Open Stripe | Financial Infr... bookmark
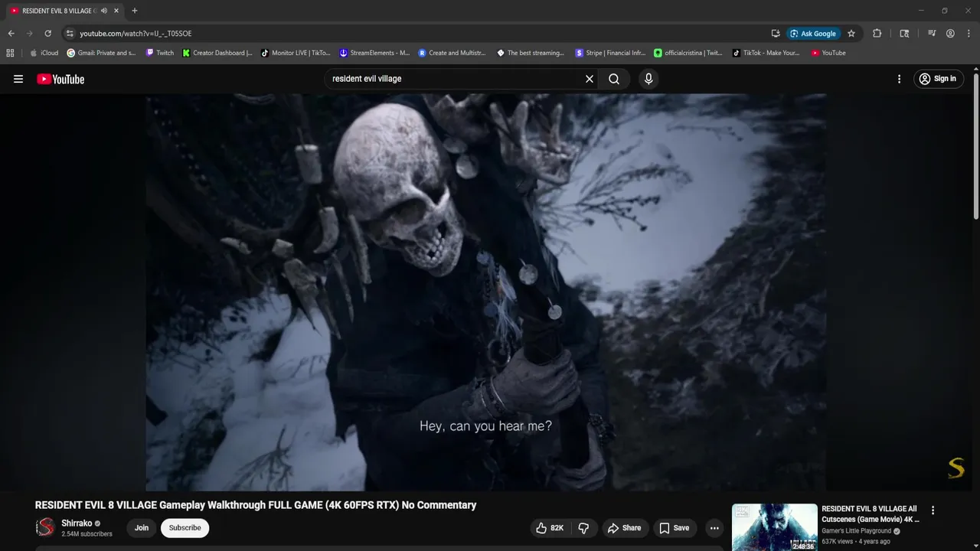This screenshot has height=551, width=980. (610, 53)
